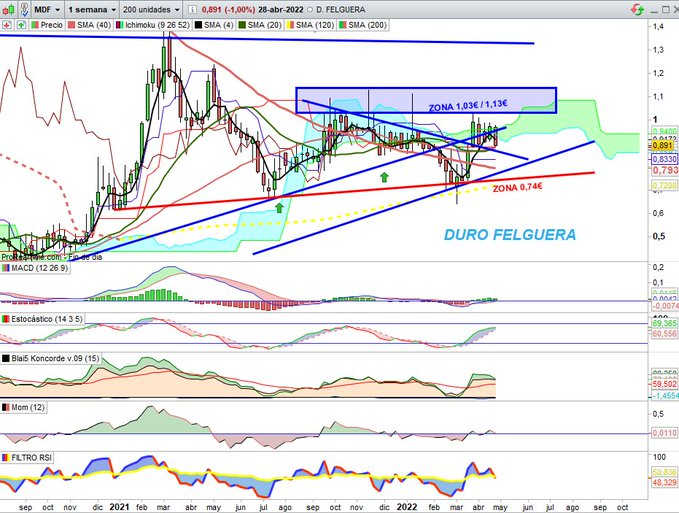The height and width of the screenshot is (513, 679).
Task: Click the 'D. FELGUERA' name in toolbar
Action: point(341,10)
